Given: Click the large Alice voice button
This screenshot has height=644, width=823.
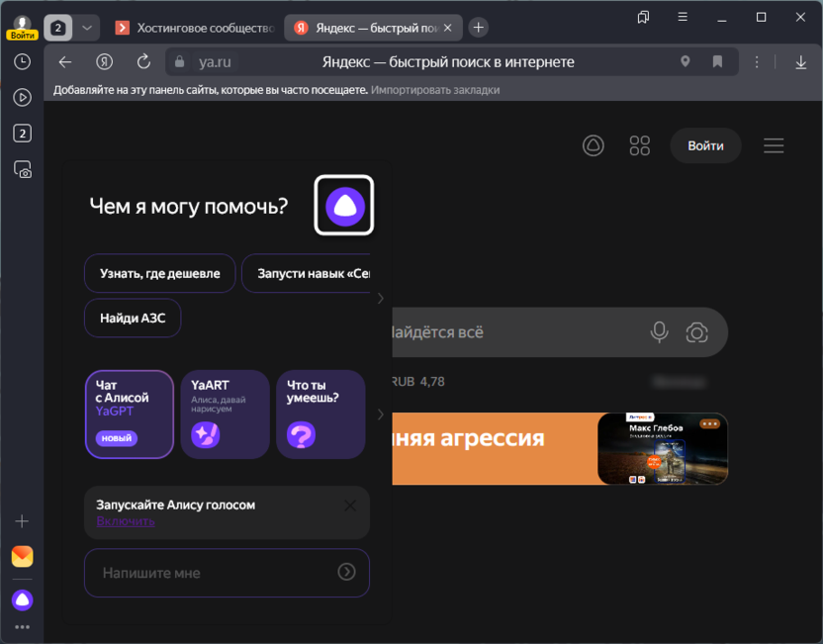Looking at the screenshot, I should [x=344, y=205].
